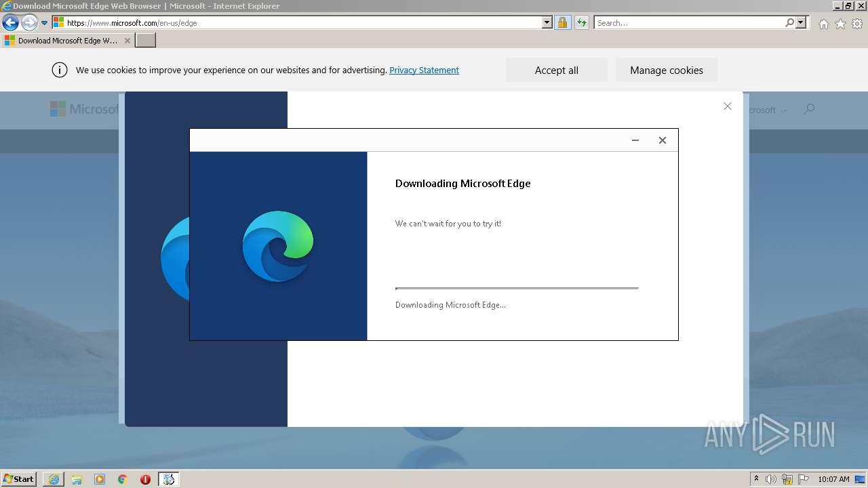Minimize the Internet Explorer window

coord(837,6)
